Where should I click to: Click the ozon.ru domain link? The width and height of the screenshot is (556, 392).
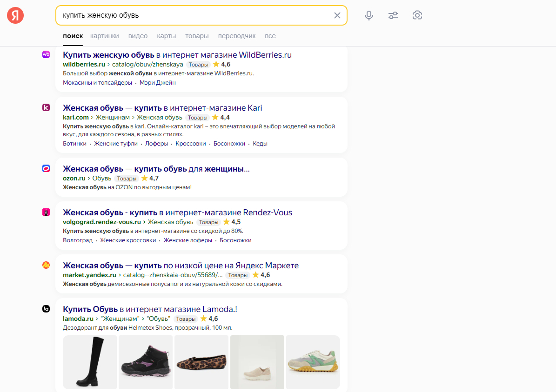(74, 178)
